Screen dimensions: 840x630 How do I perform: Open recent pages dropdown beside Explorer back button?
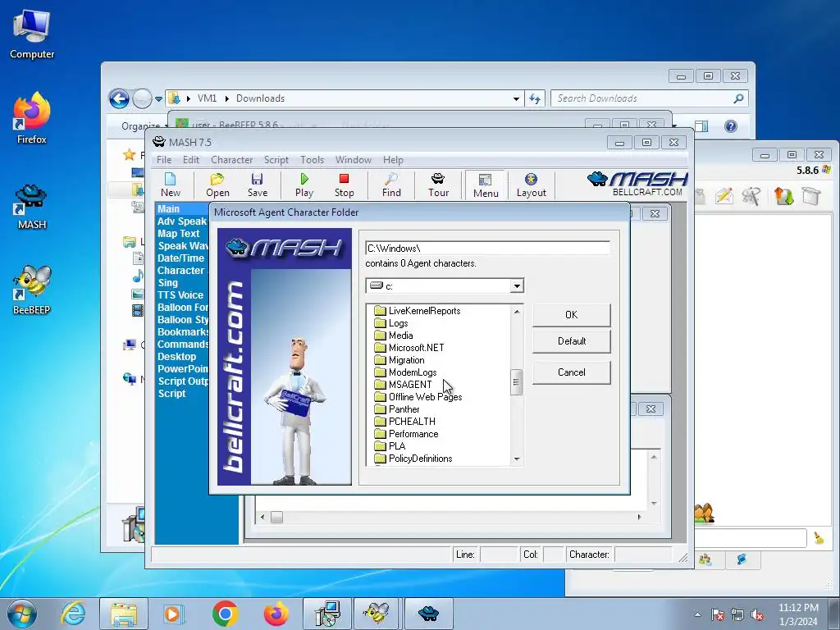click(158, 98)
